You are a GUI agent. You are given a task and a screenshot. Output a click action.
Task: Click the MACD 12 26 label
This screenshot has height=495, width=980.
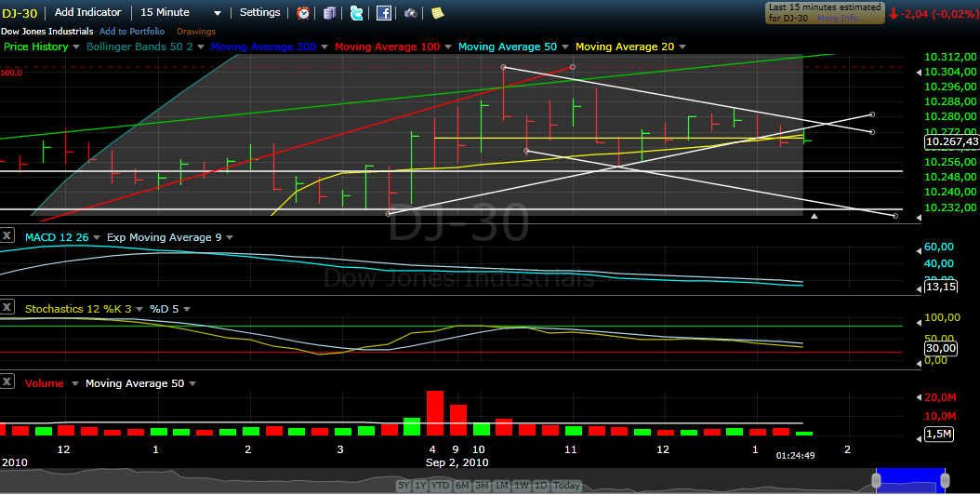point(57,238)
